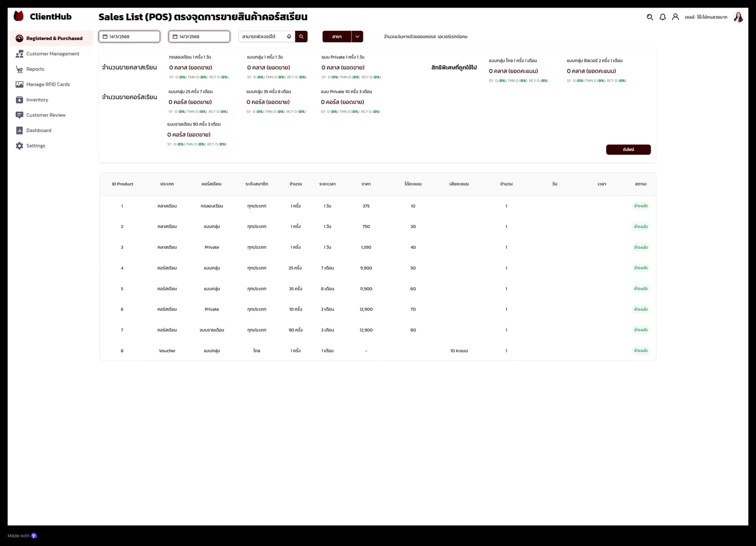This screenshot has width=756, height=546.
Task: Click the 90 ครั้ง cell in row 7
Action: tap(295, 330)
